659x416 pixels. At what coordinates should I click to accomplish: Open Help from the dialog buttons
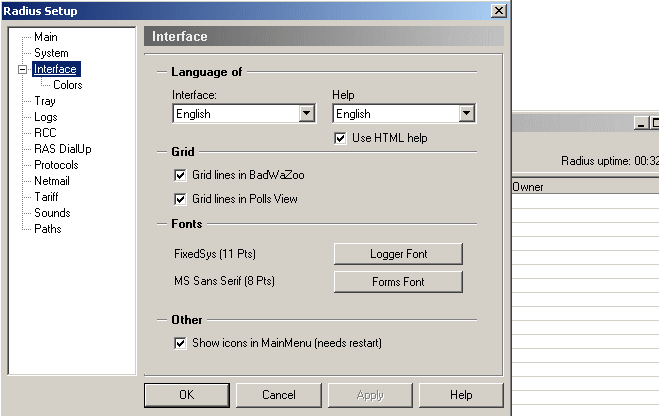461,395
